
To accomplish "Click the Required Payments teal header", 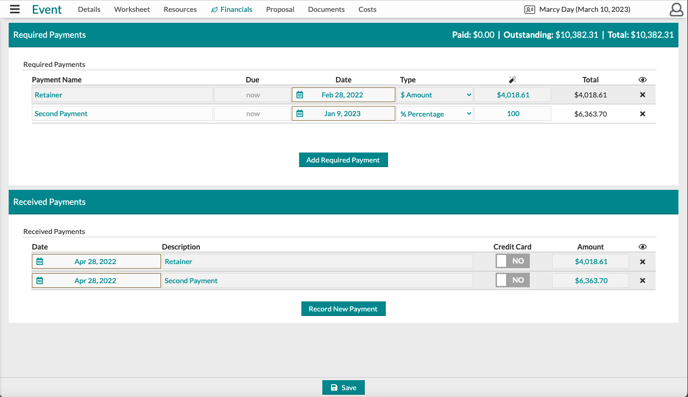I will click(343, 35).
